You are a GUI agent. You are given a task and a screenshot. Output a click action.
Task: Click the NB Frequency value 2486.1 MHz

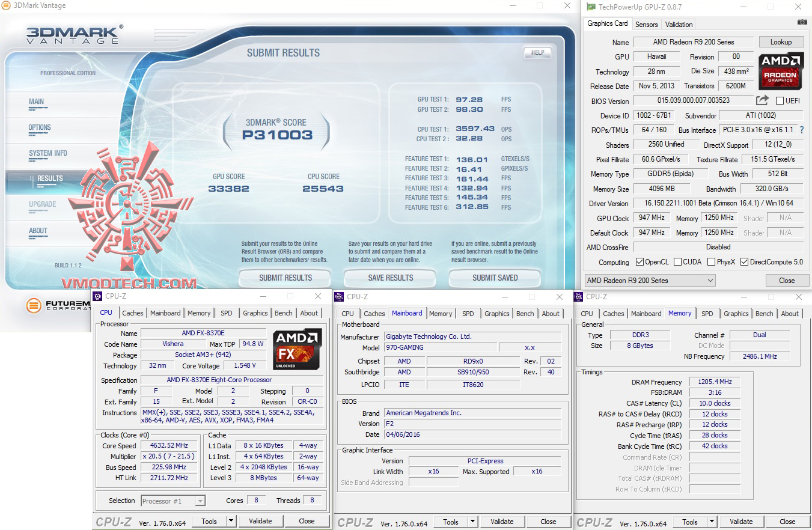click(x=760, y=356)
